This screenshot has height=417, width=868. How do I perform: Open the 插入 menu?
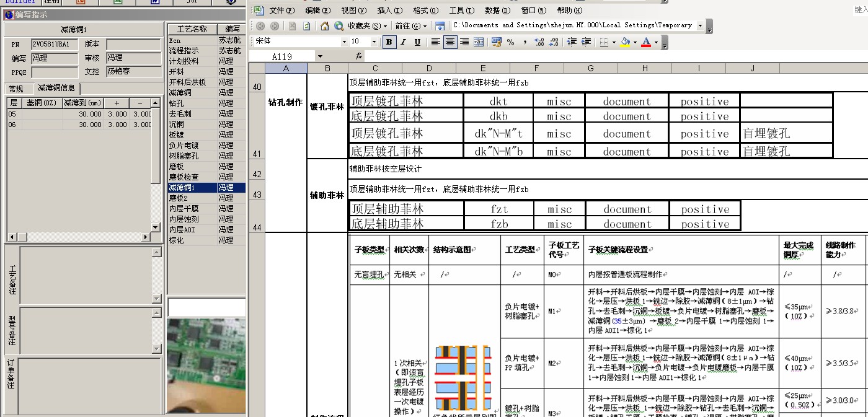[389, 11]
